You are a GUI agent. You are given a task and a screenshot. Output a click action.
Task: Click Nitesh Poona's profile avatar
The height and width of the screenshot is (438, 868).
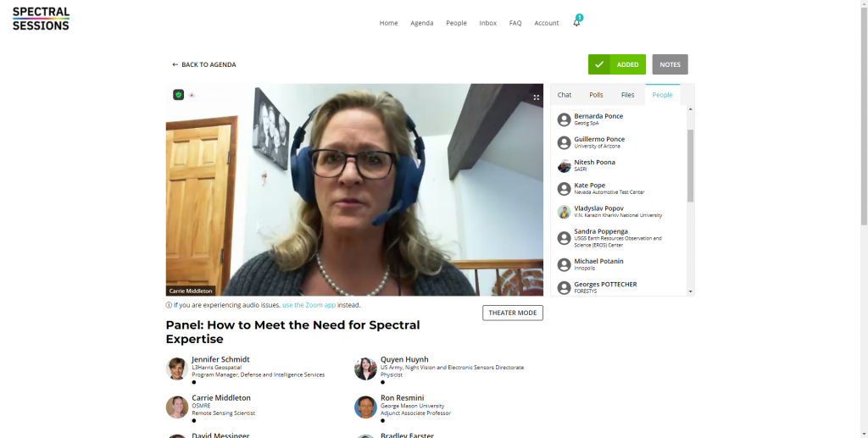564,166
